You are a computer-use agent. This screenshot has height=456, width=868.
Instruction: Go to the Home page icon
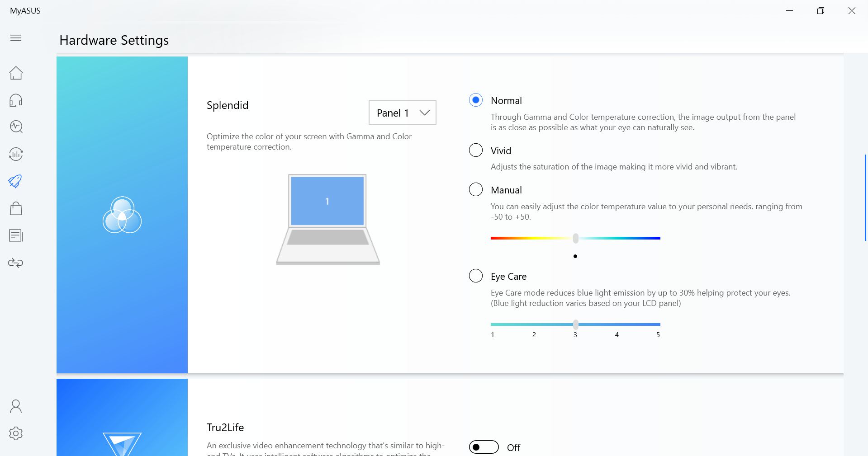[x=16, y=73]
